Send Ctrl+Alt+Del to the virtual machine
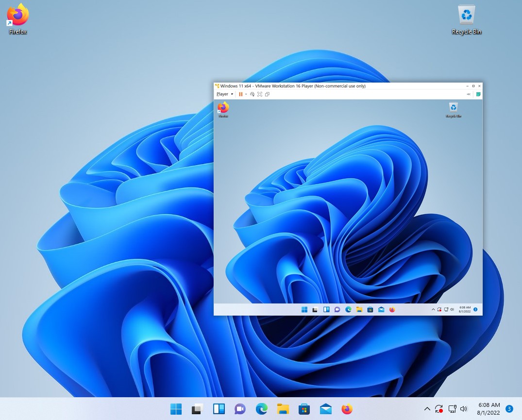Screen dimensions: 522x420 pyautogui.click(x=252, y=94)
